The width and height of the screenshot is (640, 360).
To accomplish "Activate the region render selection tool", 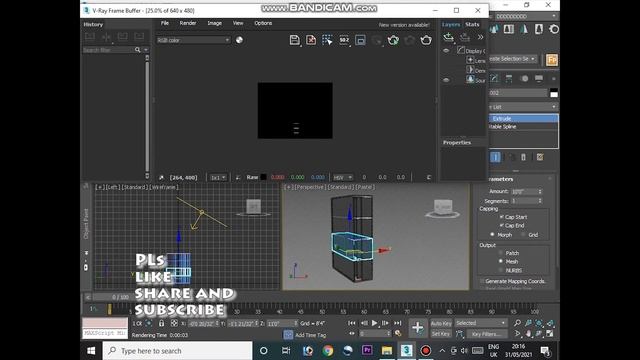I will coord(327,40).
